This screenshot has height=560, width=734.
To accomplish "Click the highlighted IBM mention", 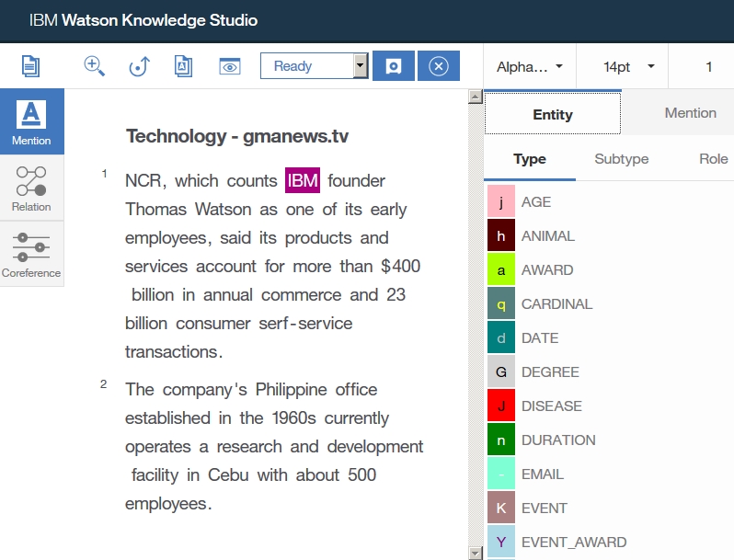I will (x=303, y=180).
